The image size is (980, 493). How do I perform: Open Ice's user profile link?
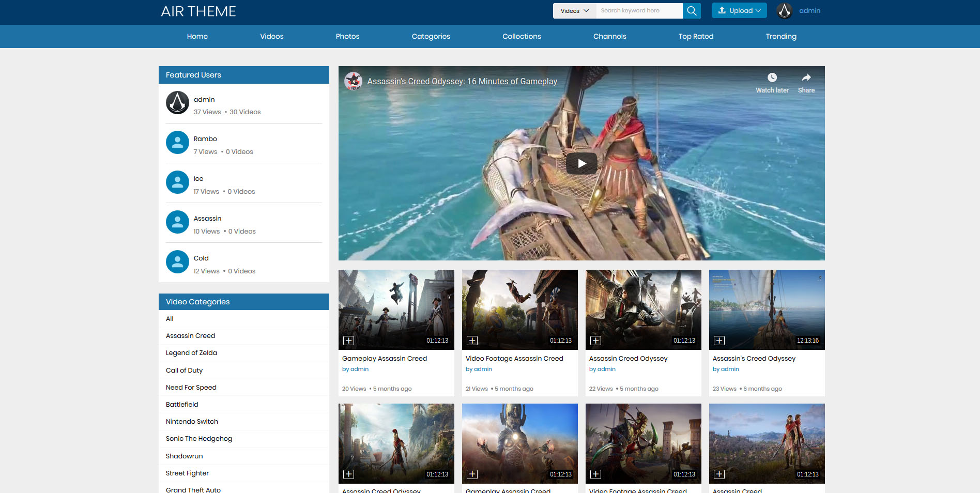[x=198, y=178]
